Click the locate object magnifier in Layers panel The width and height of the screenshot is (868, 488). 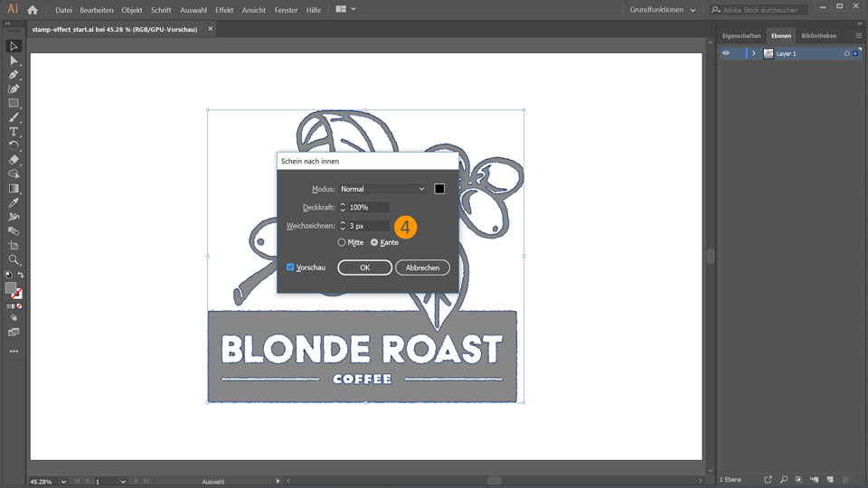click(x=784, y=479)
